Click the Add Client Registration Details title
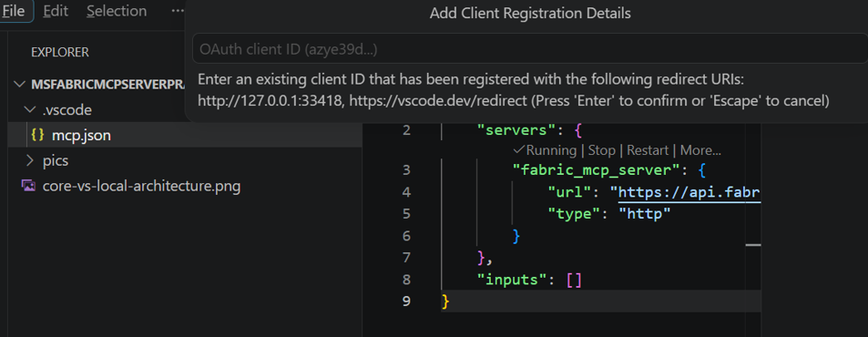 point(530,14)
